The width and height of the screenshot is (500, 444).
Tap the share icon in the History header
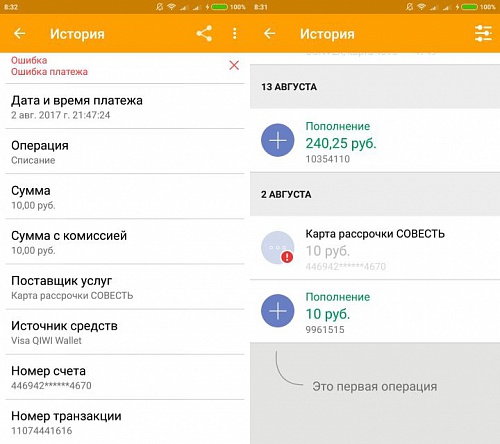coord(204,33)
